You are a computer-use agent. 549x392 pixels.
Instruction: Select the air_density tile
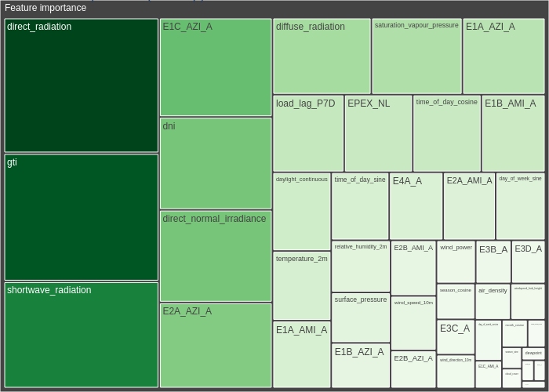(x=493, y=302)
